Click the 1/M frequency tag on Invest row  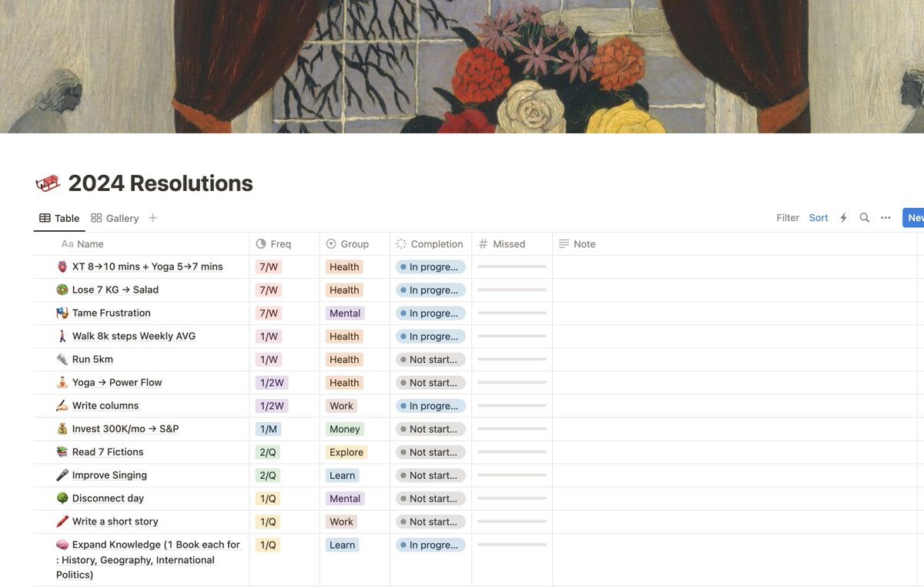(x=268, y=429)
